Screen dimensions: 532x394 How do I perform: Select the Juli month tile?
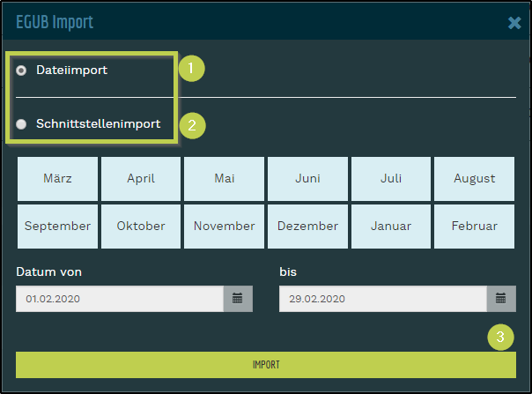tap(391, 179)
